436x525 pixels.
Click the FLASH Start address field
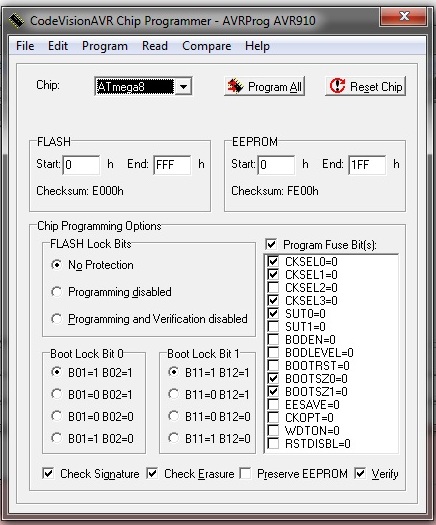81,165
